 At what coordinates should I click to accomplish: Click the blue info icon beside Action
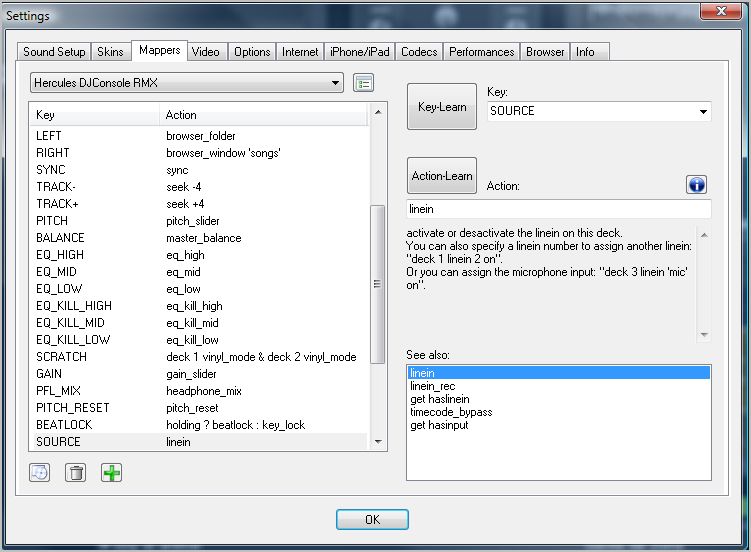[x=696, y=185]
